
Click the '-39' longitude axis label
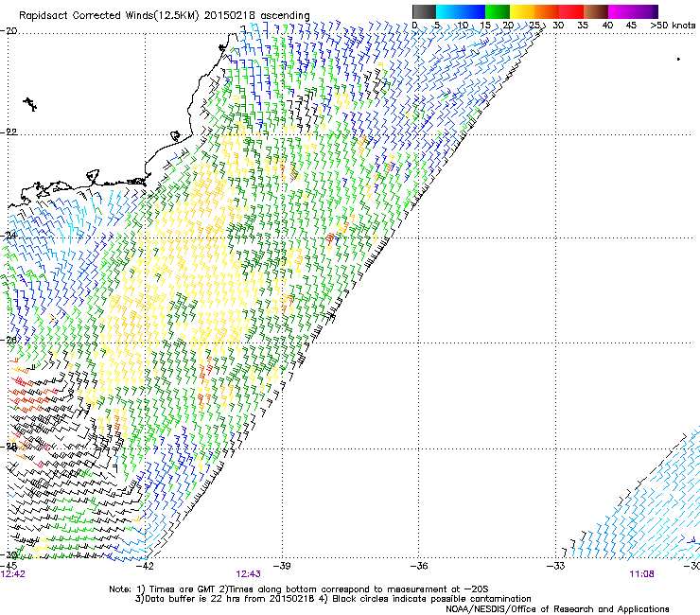[282, 566]
